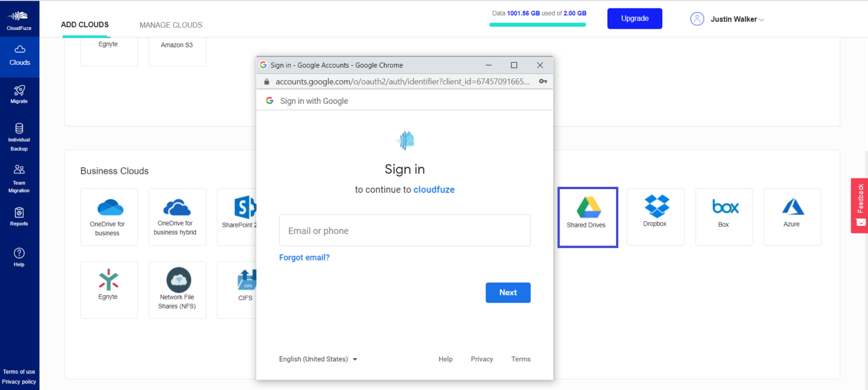Click the CloudFuze logo
This screenshot has width=868, height=390.
(19, 17)
